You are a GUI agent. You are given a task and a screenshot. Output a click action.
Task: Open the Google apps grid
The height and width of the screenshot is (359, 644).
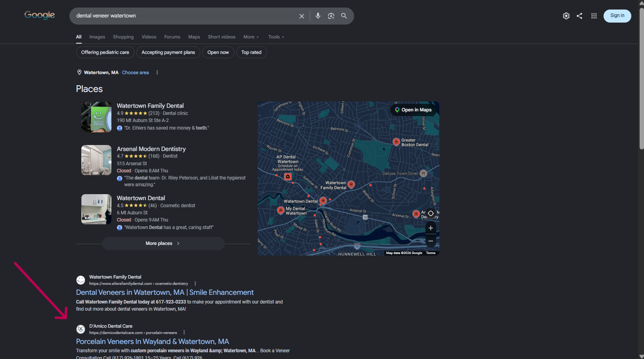pos(594,16)
